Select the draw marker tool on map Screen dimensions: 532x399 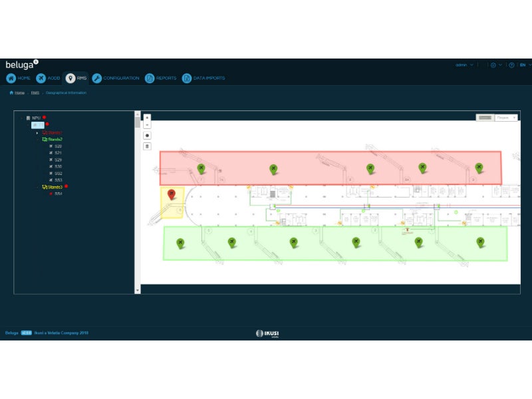pyautogui.click(x=147, y=135)
